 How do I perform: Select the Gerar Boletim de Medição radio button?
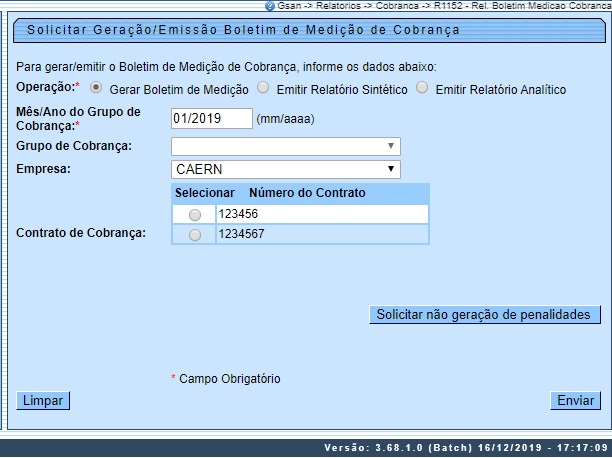point(96,88)
